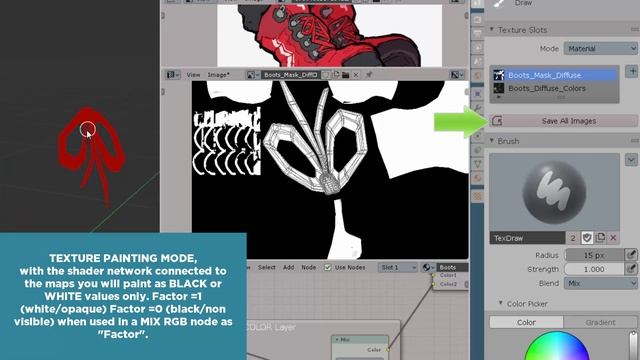The height and width of the screenshot is (360, 640).
Task: Open Brush panel drag handle
Action: coord(635,140)
